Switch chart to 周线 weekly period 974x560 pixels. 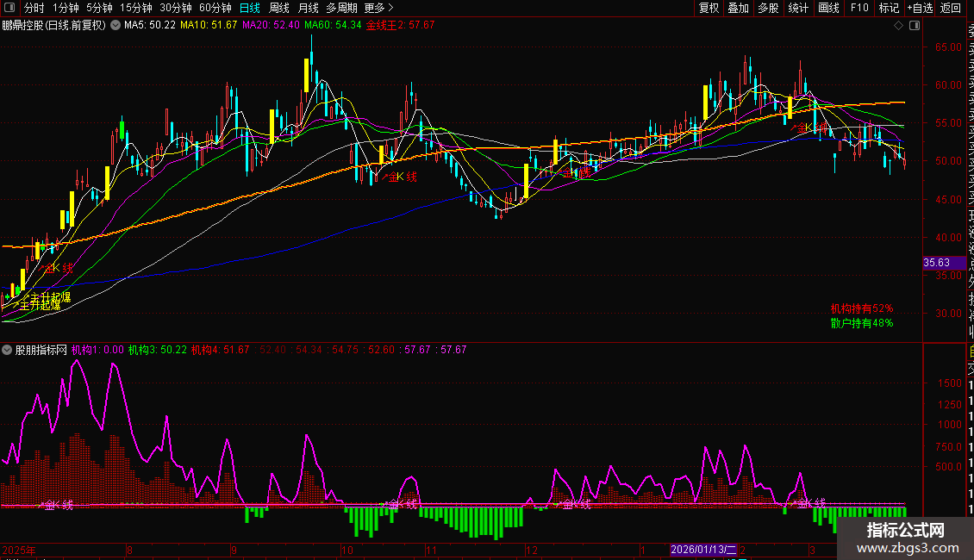(279, 8)
